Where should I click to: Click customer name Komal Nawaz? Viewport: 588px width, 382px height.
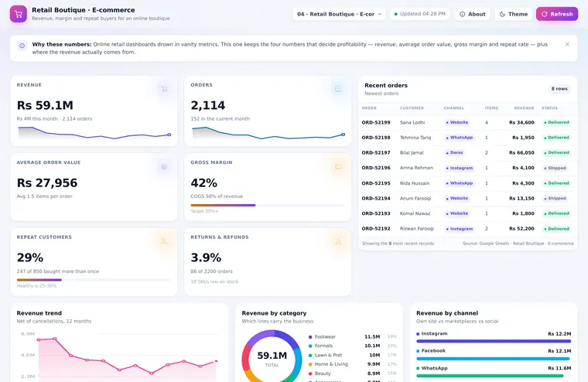coord(415,213)
